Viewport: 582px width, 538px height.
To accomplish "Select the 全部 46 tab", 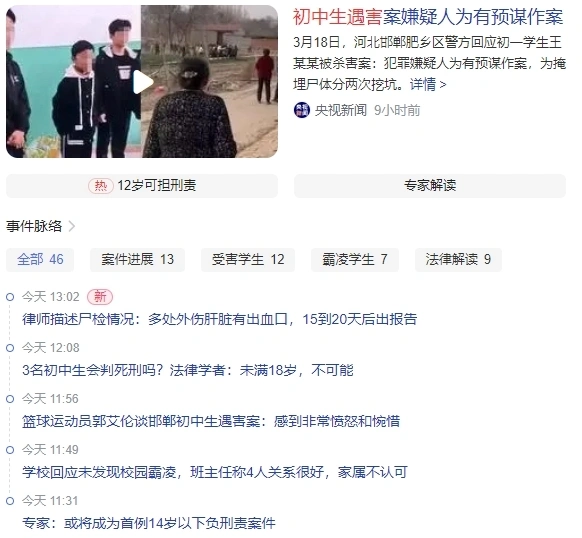I will (x=40, y=260).
